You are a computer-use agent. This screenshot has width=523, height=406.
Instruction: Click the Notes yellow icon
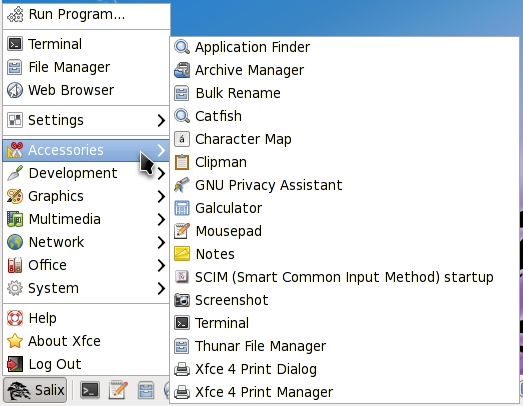182,254
